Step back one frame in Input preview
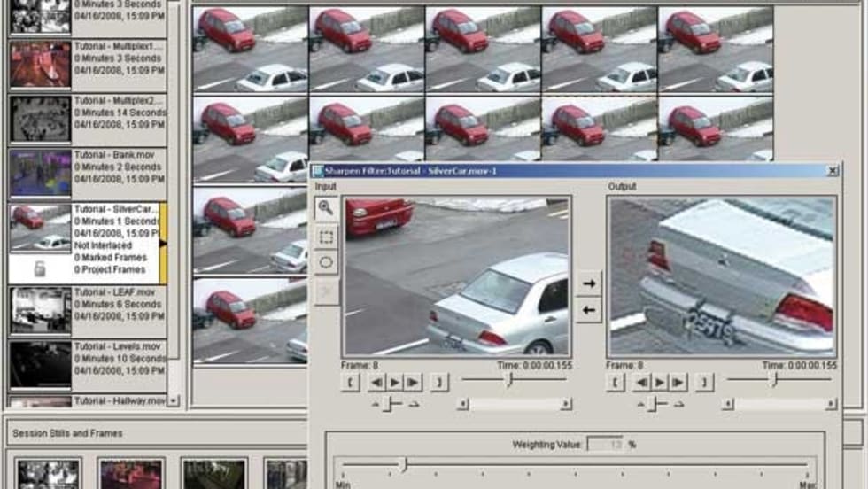The height and width of the screenshot is (489, 868). coord(377,383)
